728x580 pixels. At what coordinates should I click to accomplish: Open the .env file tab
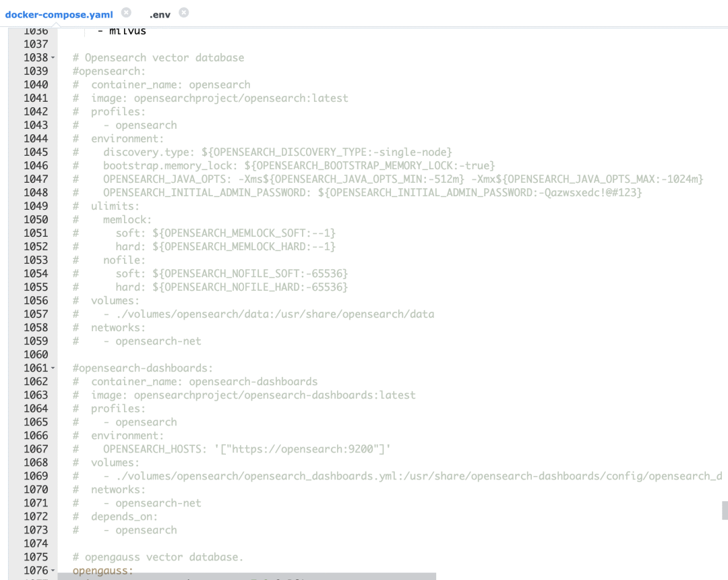coord(160,15)
